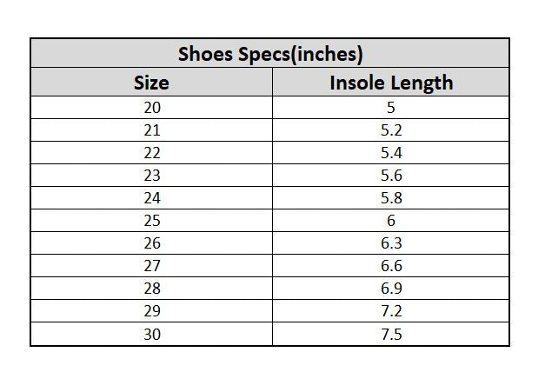Click the size 22 cell
Screen dimensions: 545x392
151,153
